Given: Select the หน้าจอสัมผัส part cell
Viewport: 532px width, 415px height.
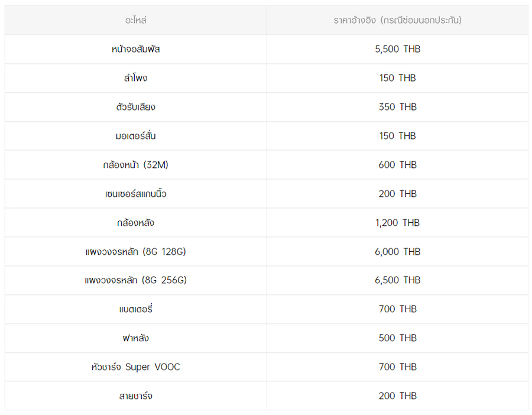Looking at the screenshot, I should (135, 49).
